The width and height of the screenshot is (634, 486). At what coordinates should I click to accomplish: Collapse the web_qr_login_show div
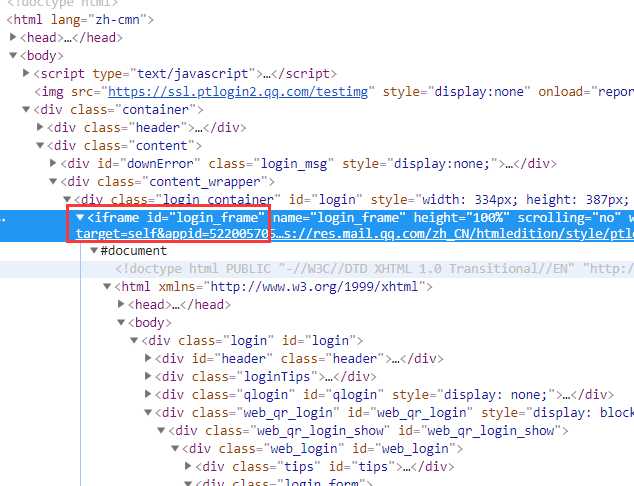tap(161, 430)
